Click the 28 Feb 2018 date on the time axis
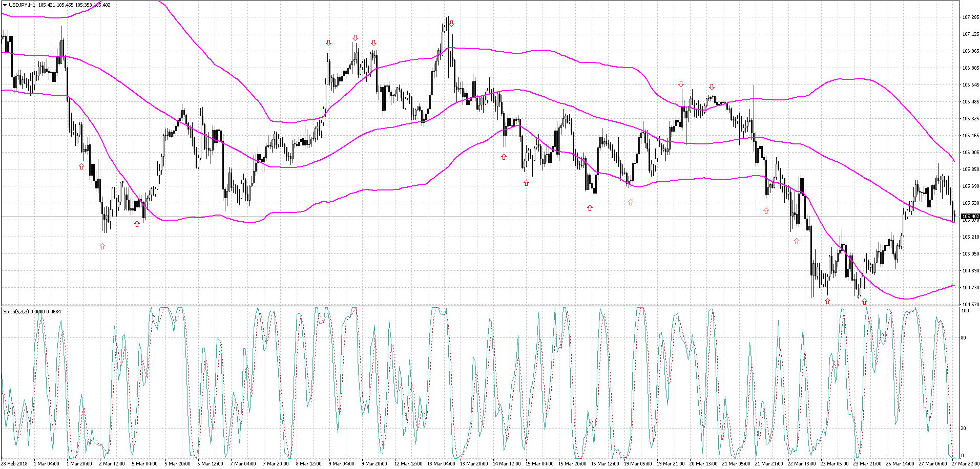The height and width of the screenshot is (469, 980). (14, 464)
